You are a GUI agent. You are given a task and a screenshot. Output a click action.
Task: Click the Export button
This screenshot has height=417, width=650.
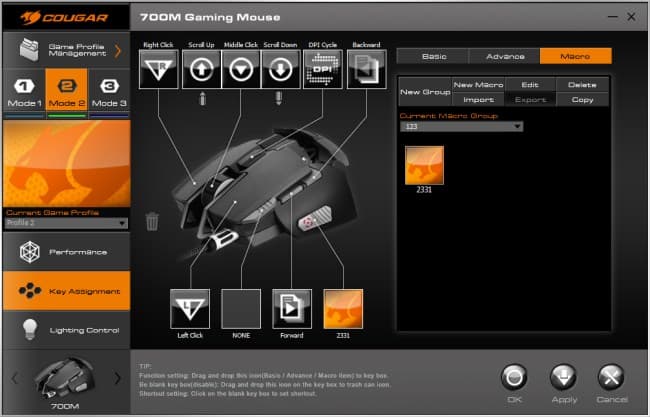[x=530, y=100]
